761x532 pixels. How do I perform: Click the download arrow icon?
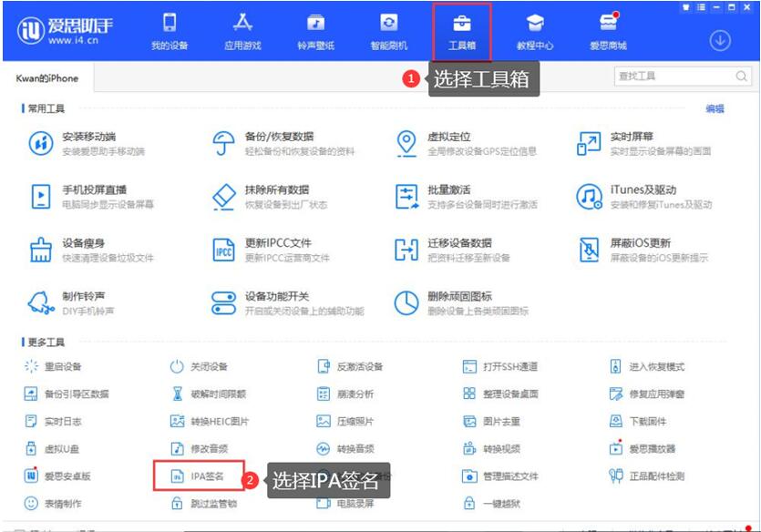coord(720,41)
